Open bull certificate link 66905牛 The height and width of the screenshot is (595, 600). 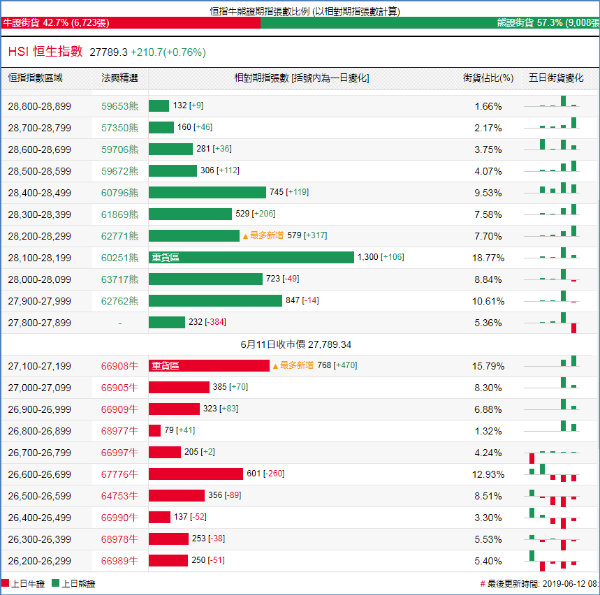(119, 388)
